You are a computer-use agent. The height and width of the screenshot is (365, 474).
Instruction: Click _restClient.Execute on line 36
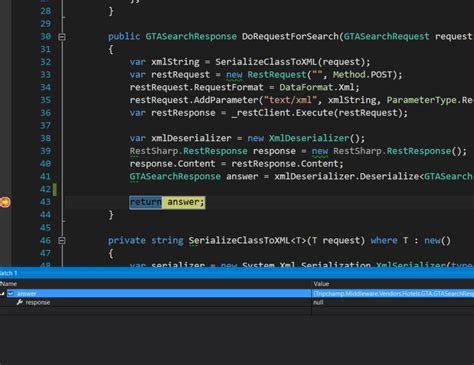pos(282,113)
